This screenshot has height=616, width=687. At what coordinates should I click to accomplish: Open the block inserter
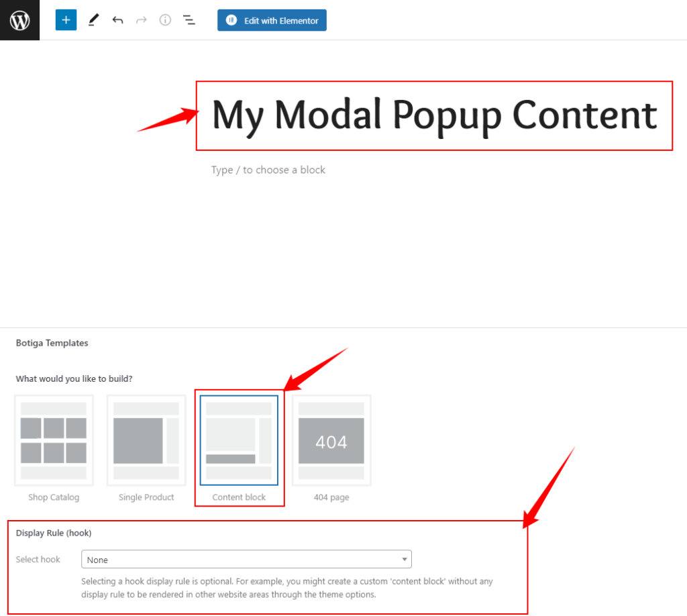pos(65,20)
